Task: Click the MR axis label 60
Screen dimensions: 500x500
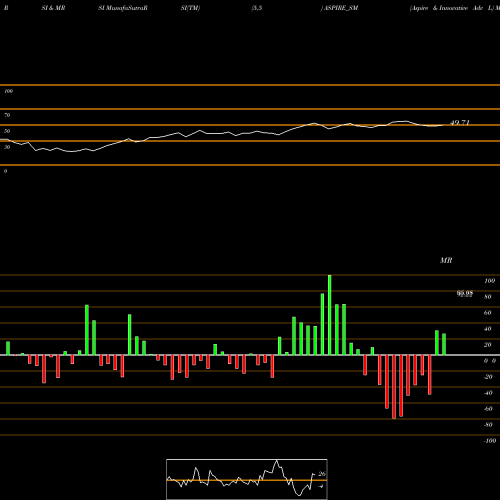Action: click(x=488, y=313)
